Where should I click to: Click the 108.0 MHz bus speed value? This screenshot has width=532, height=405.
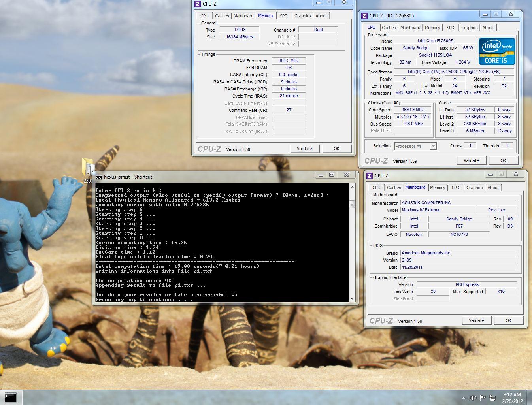click(x=413, y=124)
